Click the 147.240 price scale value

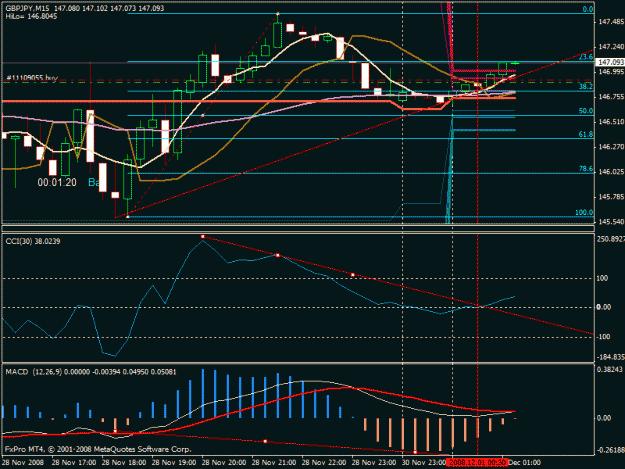(x=611, y=47)
